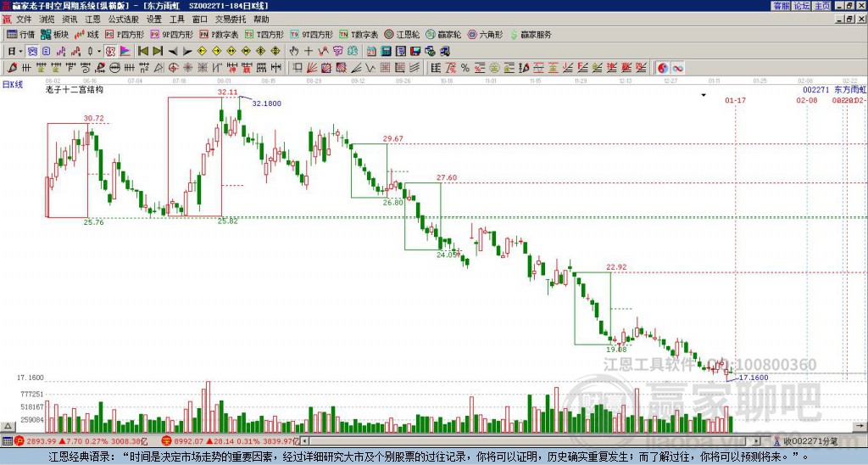Open the 江恩 menu
Image resolution: width=868 pixels, height=465 pixels.
tap(92, 20)
